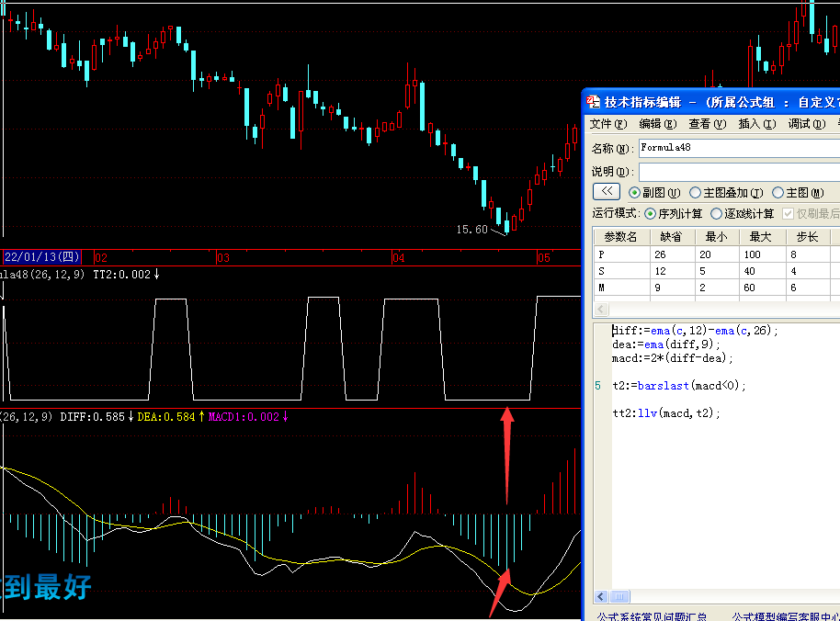Select the 副图 radio button
Viewport: 840px width, 621px height.
click(634, 193)
